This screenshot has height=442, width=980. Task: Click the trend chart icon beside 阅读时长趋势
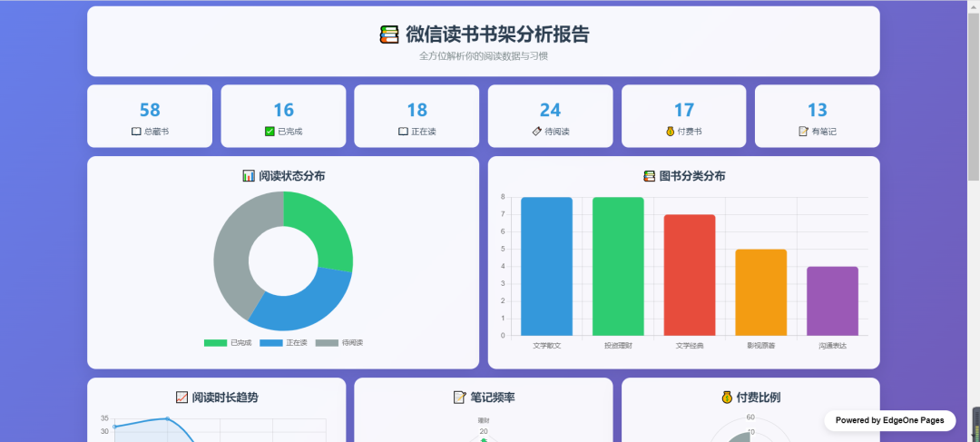pos(181,397)
